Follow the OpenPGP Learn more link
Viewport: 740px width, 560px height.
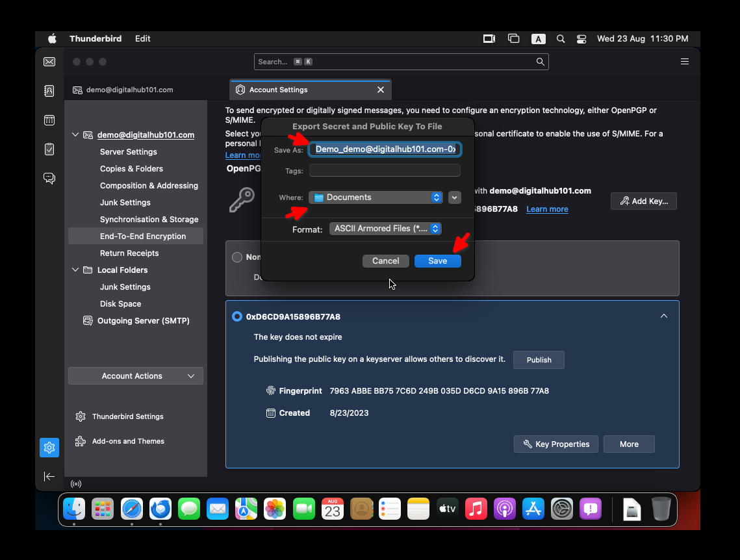[547, 209]
